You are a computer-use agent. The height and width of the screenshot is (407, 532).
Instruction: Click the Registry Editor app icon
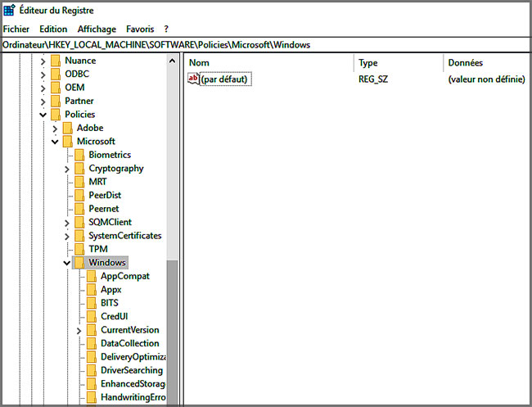click(x=9, y=10)
